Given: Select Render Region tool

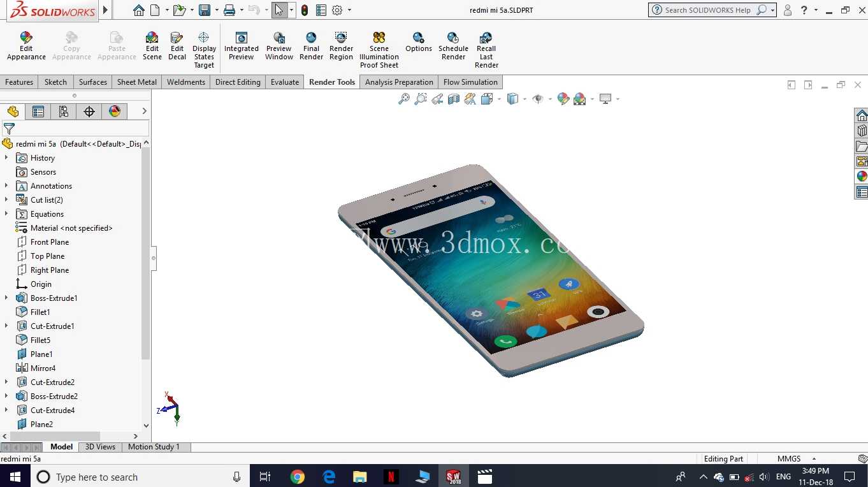Looking at the screenshot, I should [341, 46].
